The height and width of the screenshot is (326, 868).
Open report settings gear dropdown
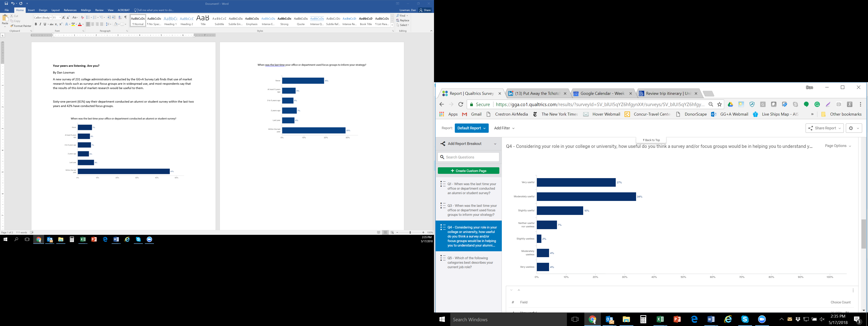click(854, 128)
